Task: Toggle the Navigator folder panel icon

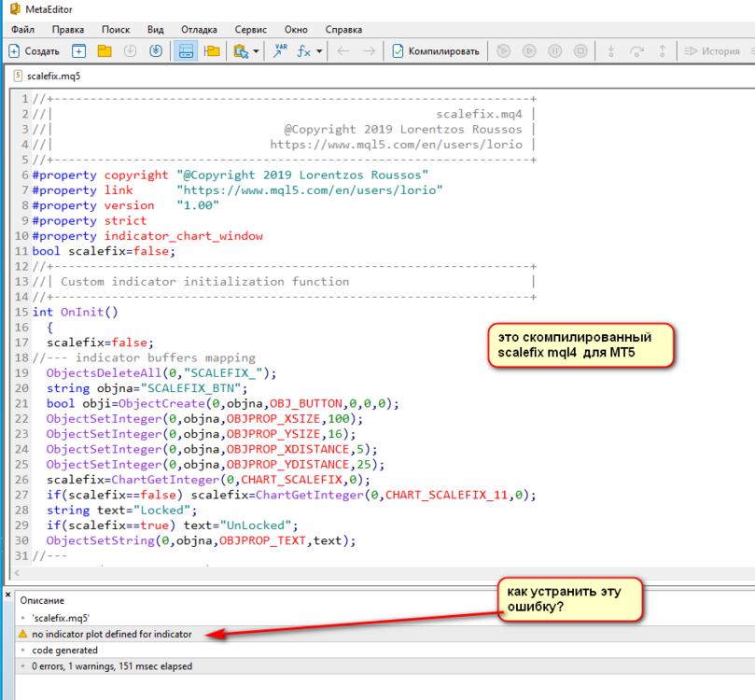Action: click(x=212, y=51)
